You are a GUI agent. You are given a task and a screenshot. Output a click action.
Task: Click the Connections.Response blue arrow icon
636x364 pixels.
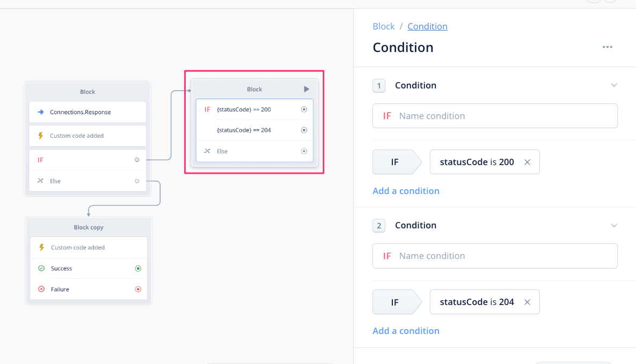(40, 112)
